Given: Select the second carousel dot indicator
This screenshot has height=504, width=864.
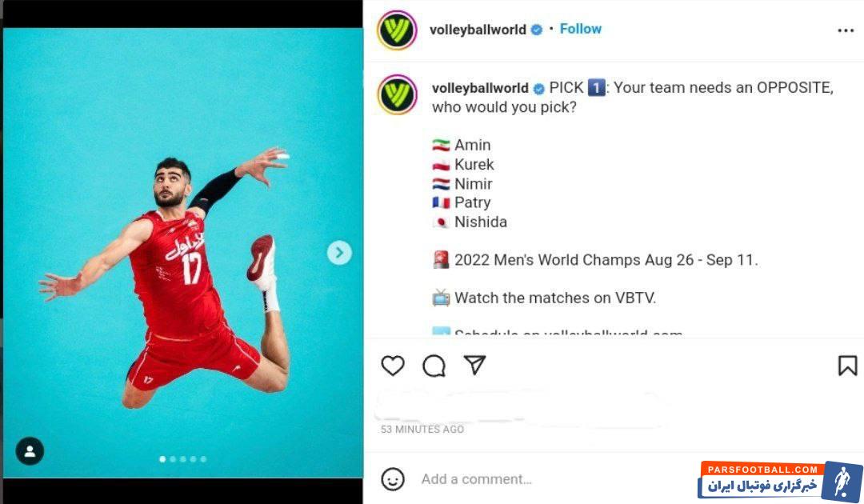Looking at the screenshot, I should tap(173, 459).
